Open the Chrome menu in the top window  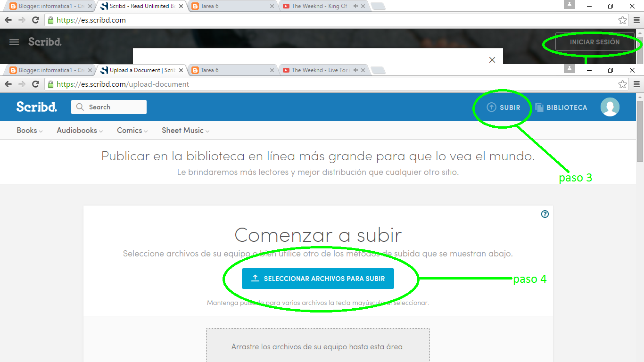[x=636, y=20]
